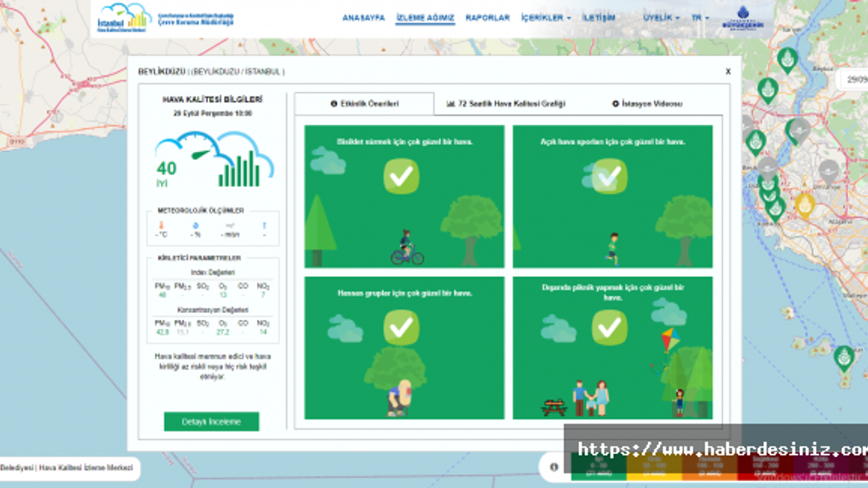Click the İstanbul Hava Kalitesi logo
The image size is (868, 488).
(125, 17)
